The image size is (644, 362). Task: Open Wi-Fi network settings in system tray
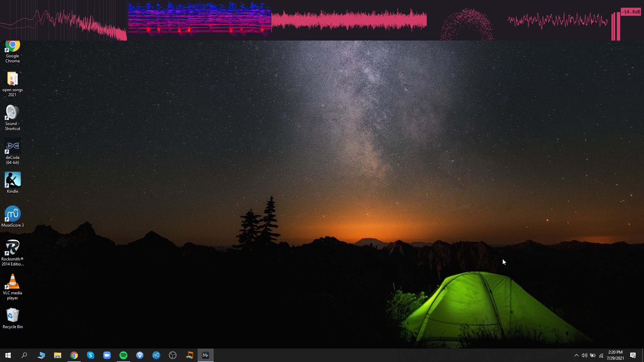pos(601,355)
